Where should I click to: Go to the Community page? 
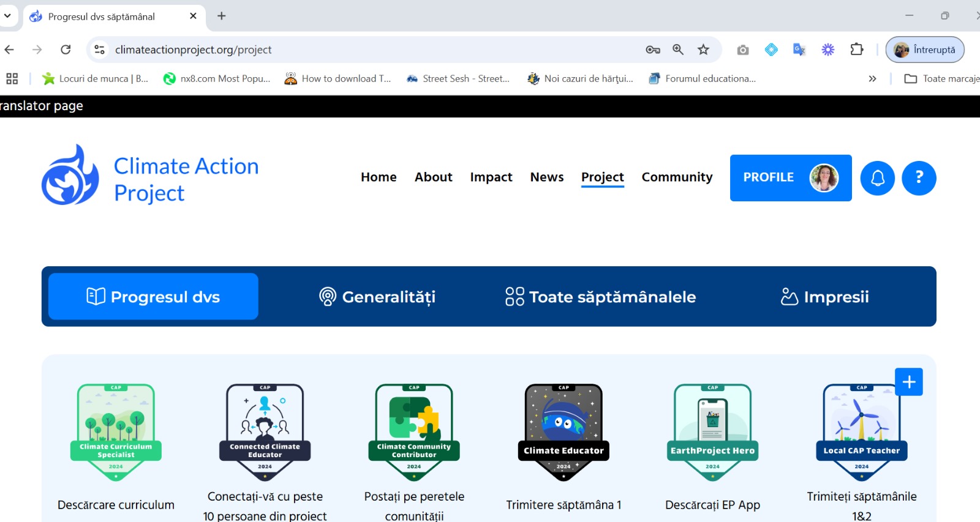677,177
